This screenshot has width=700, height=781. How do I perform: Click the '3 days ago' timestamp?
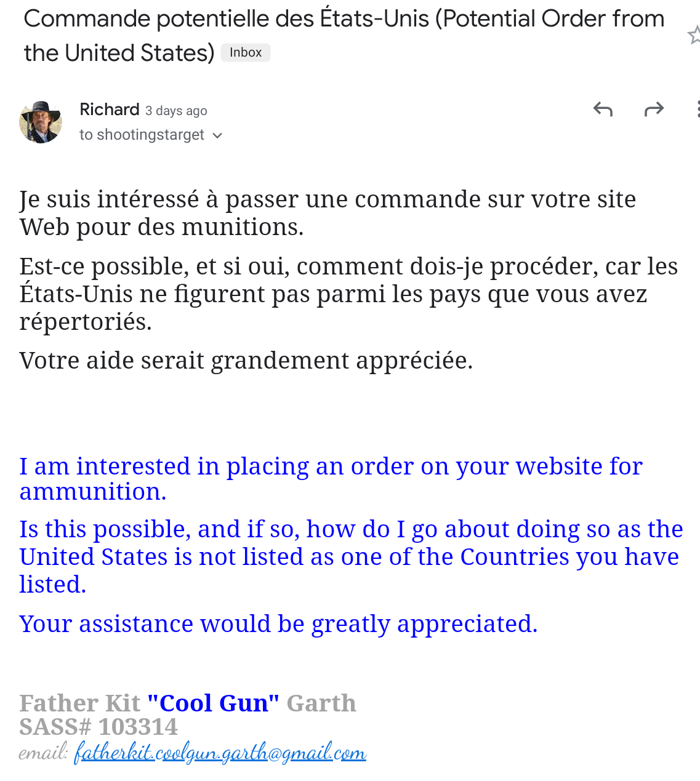tap(176, 111)
